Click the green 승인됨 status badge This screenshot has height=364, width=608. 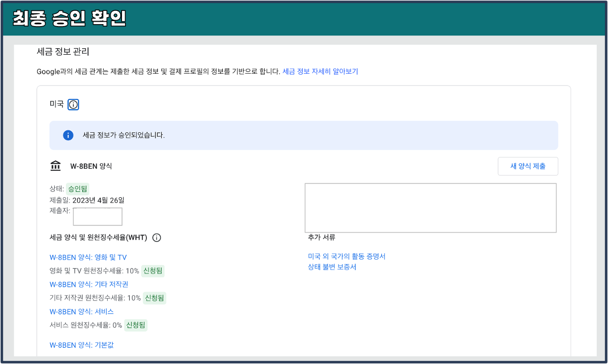pyautogui.click(x=79, y=188)
